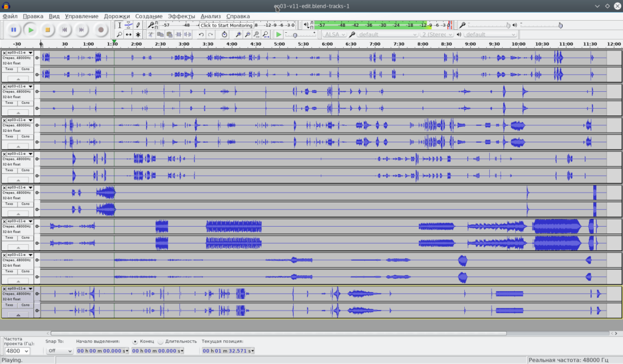The width and height of the screenshot is (623, 364).
Task: Click the green Play button
Action: tap(30, 30)
